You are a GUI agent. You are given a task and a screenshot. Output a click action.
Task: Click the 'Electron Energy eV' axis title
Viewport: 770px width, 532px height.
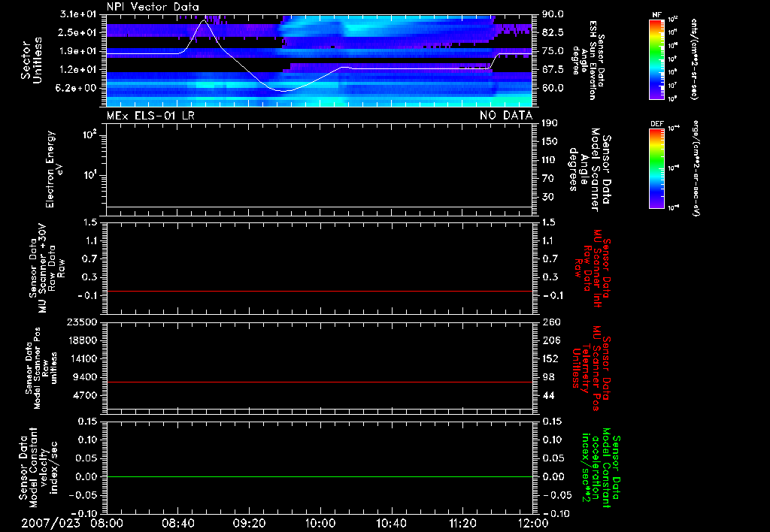pos(54,169)
